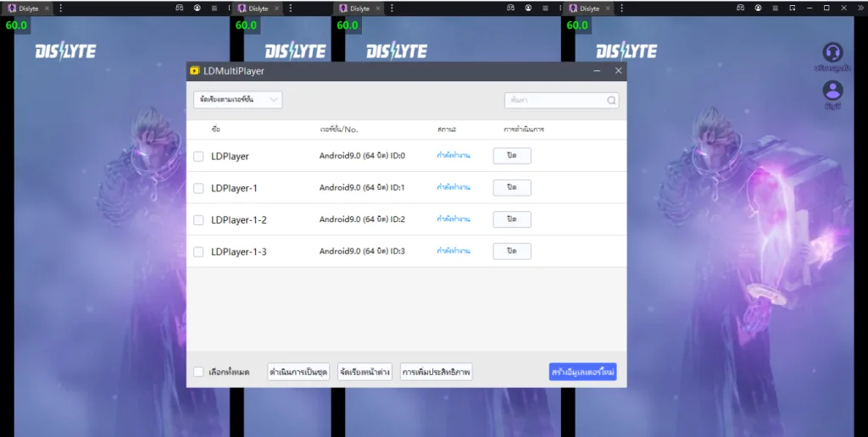Tick checkbox for LDPlayer instance

pyautogui.click(x=198, y=157)
